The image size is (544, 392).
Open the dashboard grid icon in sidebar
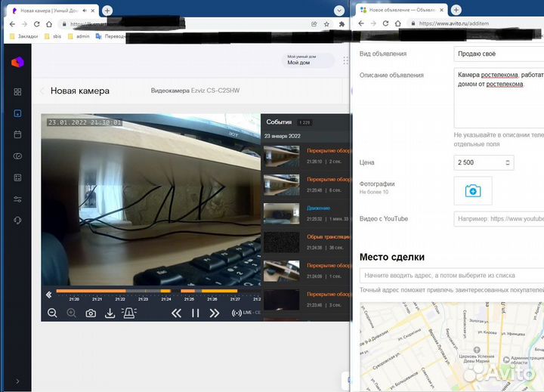point(17,91)
